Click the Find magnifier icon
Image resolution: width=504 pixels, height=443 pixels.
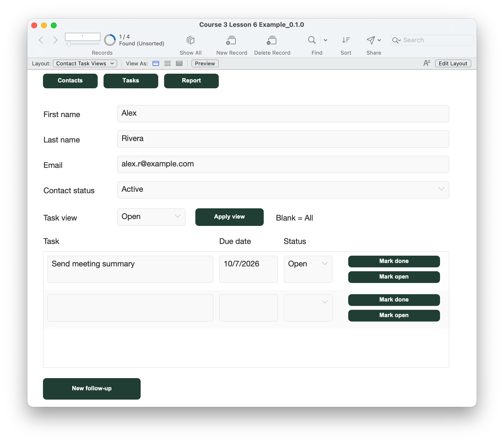(312, 40)
